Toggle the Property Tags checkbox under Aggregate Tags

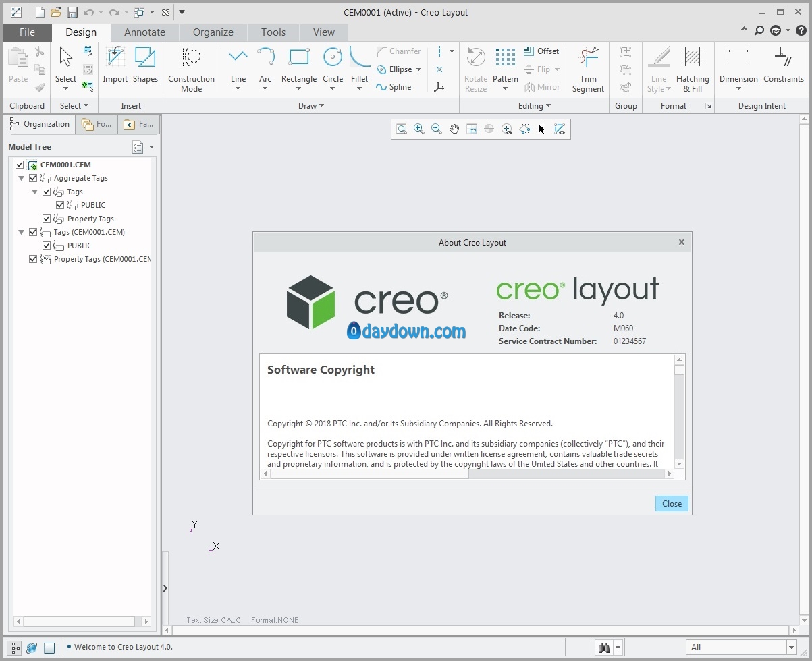tap(47, 219)
